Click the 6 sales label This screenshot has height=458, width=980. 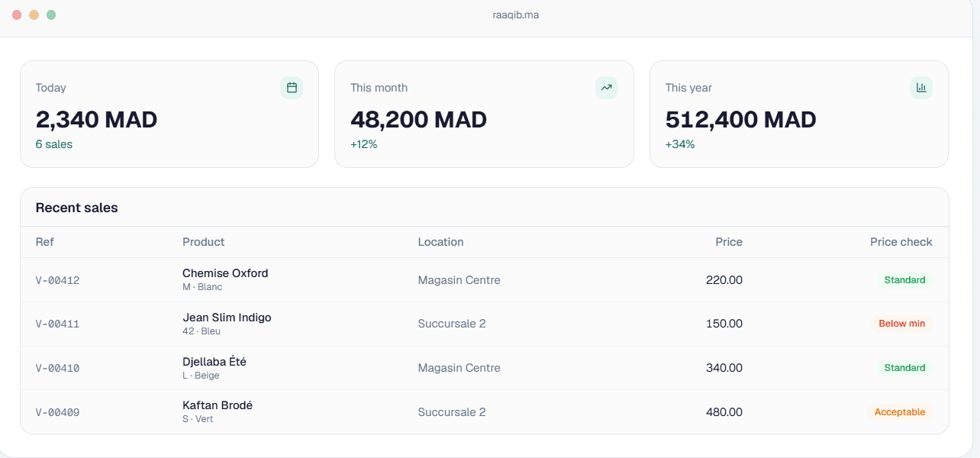(54, 144)
